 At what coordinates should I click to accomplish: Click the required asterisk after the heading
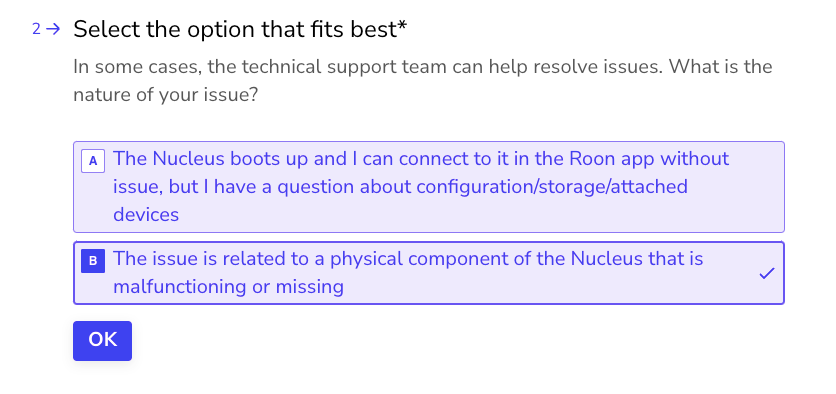[402, 27]
